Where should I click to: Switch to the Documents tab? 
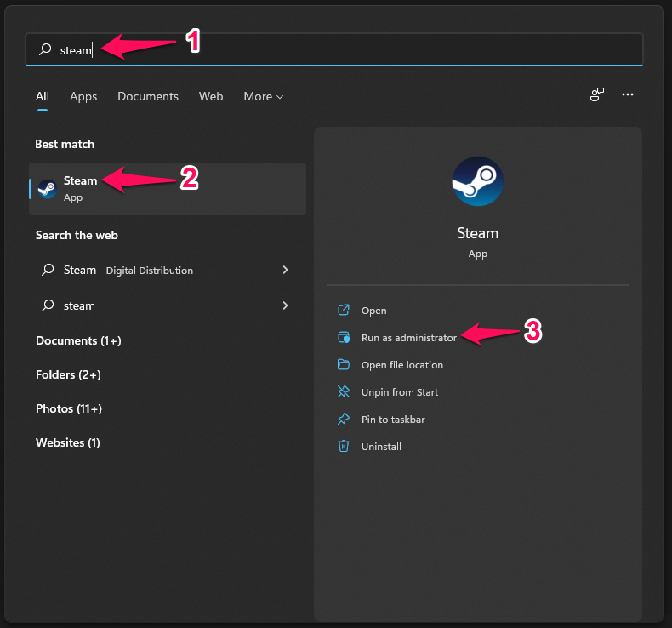click(x=148, y=96)
